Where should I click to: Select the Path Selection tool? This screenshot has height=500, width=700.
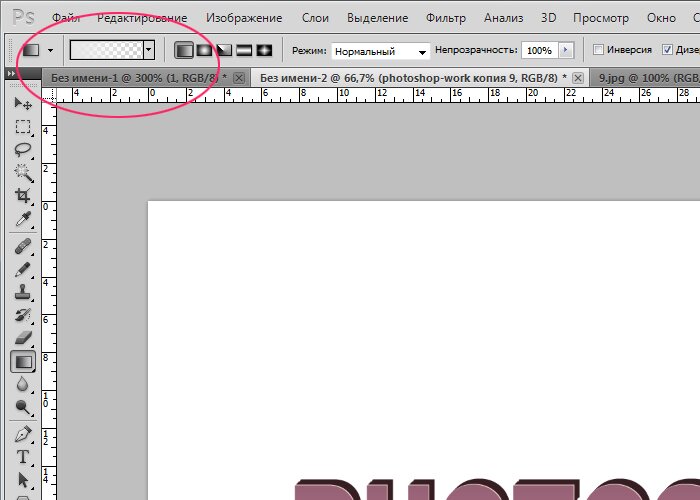point(23,480)
